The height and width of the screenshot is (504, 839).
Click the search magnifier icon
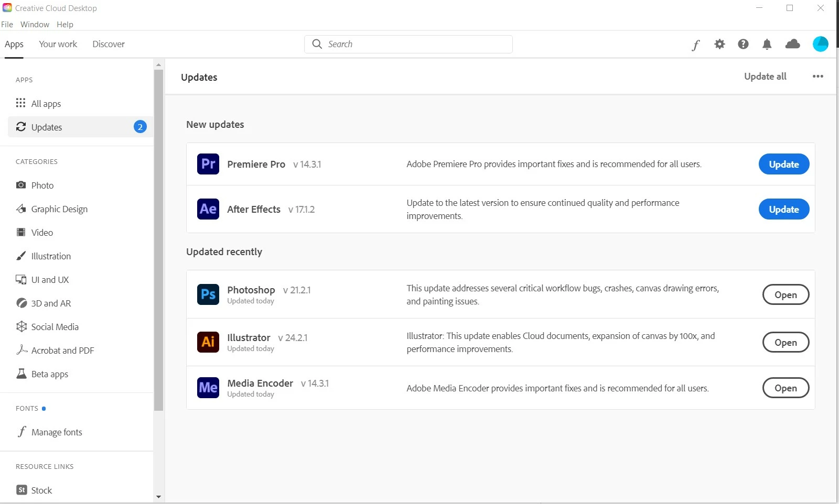click(x=317, y=44)
